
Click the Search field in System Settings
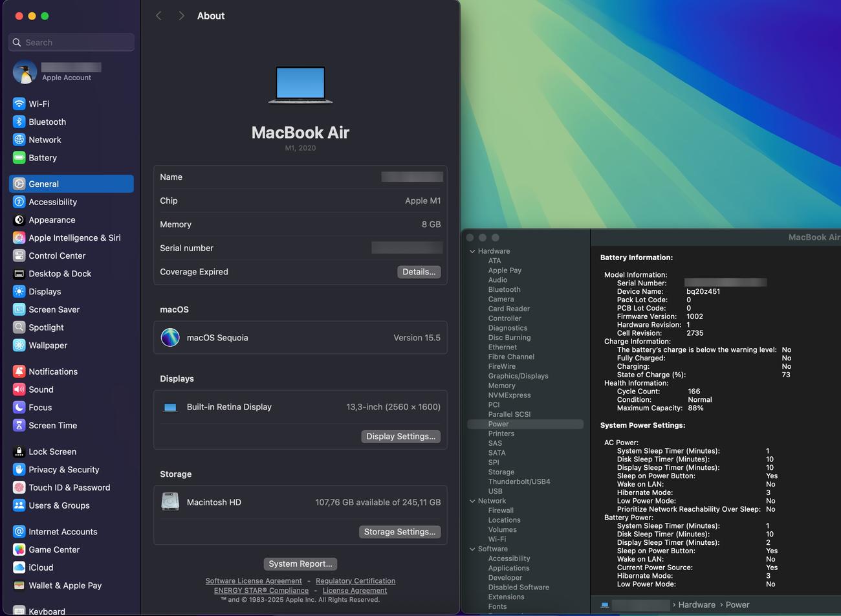tap(71, 42)
